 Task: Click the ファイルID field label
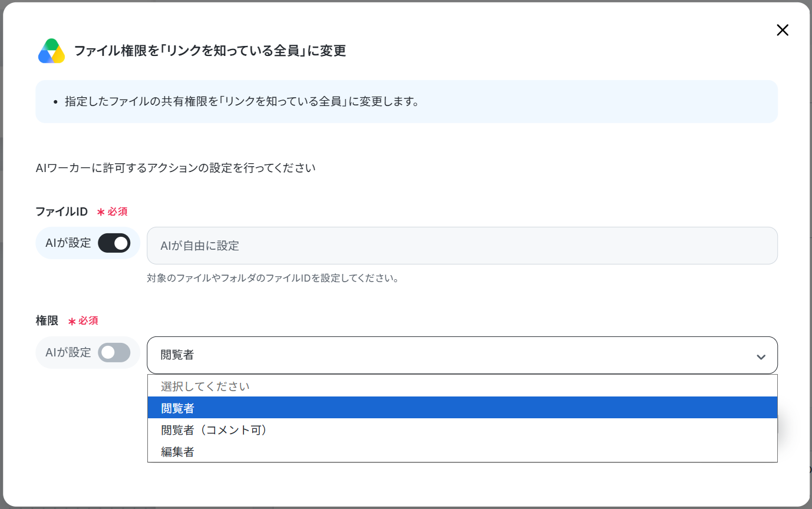(62, 211)
